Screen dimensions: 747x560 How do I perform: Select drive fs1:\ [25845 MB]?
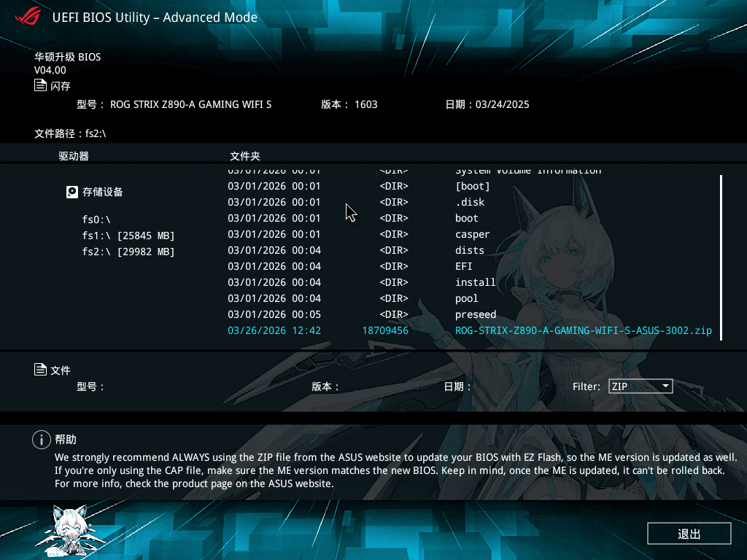pos(128,236)
